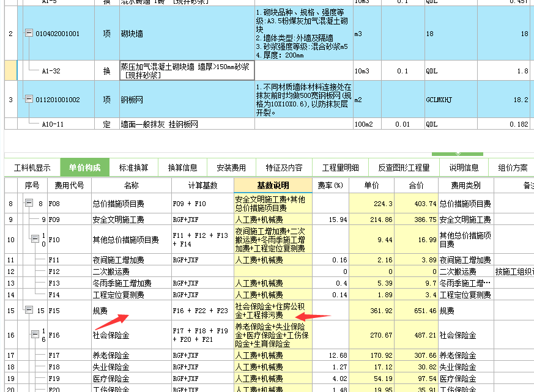Select the A1-32 sub-item code

pyautogui.click(x=51, y=71)
